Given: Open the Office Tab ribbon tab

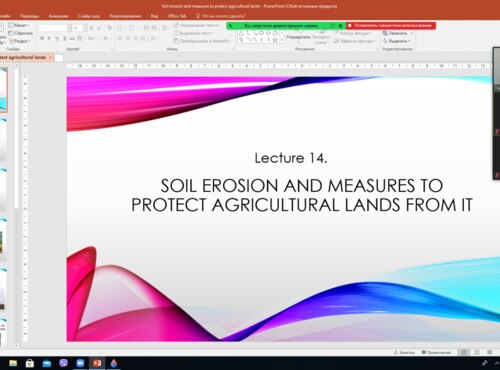Looking at the screenshot, I should [x=177, y=16].
